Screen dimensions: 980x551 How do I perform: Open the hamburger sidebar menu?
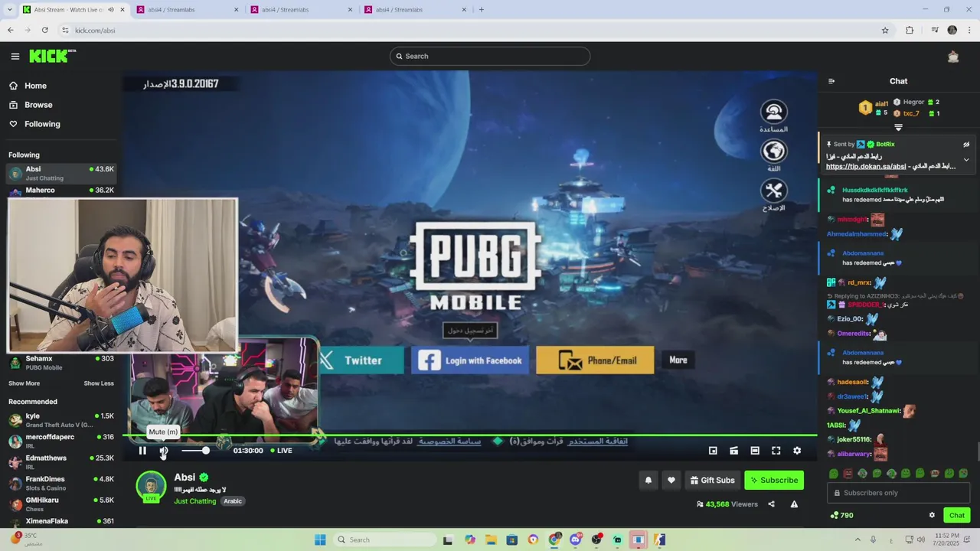pyautogui.click(x=15, y=56)
